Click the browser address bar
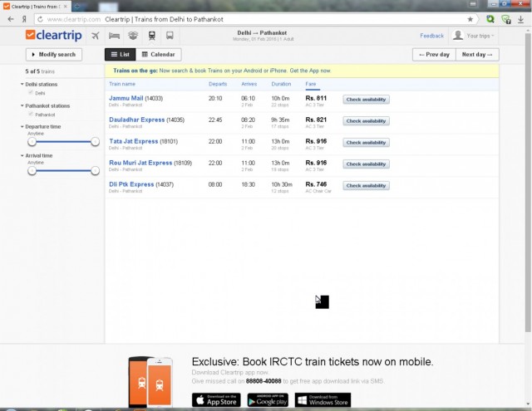This screenshot has height=411, width=532. [x=249, y=18]
